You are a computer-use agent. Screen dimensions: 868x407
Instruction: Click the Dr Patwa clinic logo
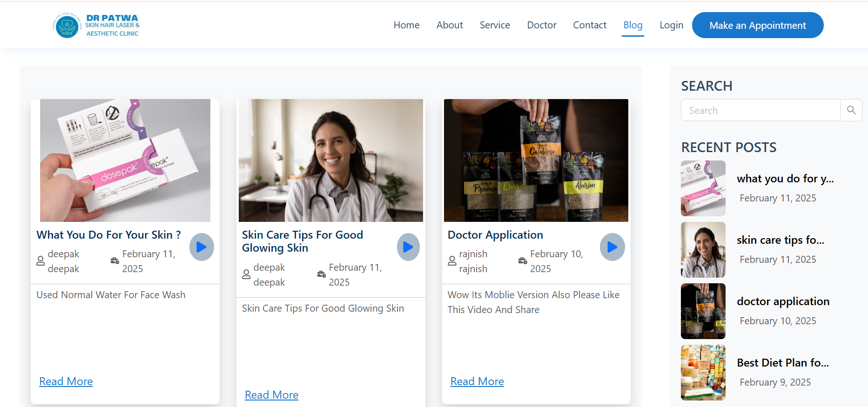pos(96,25)
